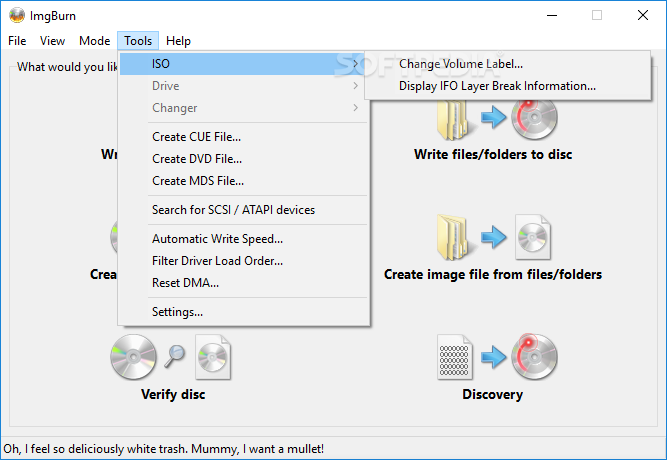The width and height of the screenshot is (667, 460).
Task: Select Create MDS File...
Action: pos(244,181)
